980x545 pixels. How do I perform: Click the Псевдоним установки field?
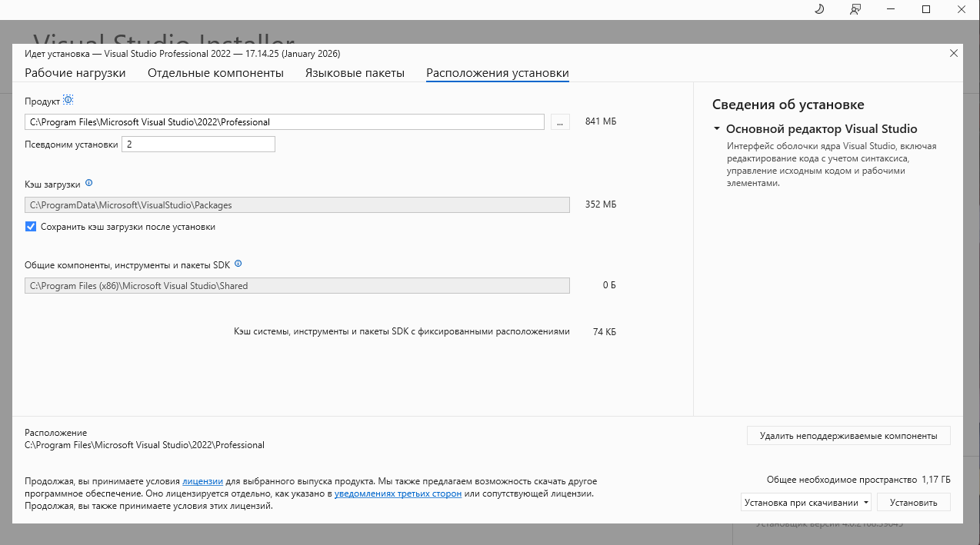(x=198, y=145)
